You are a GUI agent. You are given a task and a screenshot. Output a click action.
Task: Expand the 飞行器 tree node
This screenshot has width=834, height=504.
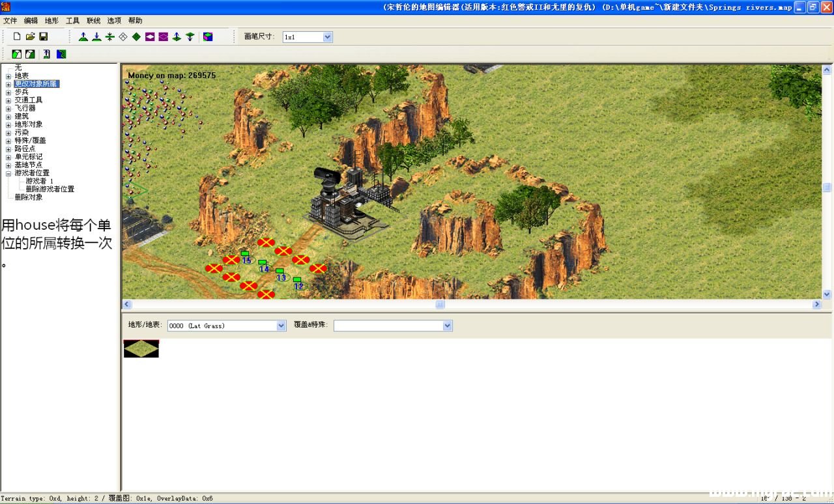click(x=8, y=108)
